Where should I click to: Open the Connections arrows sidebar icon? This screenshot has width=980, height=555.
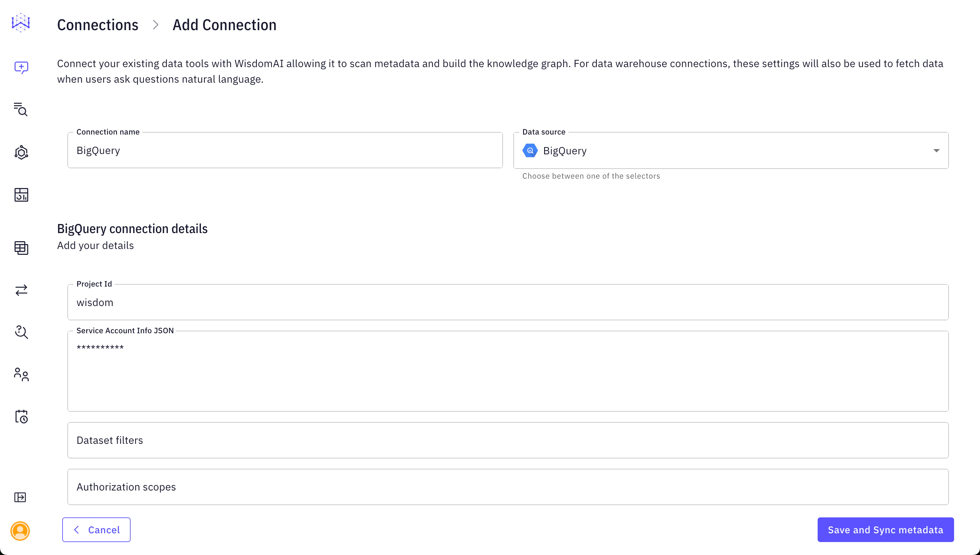(21, 290)
